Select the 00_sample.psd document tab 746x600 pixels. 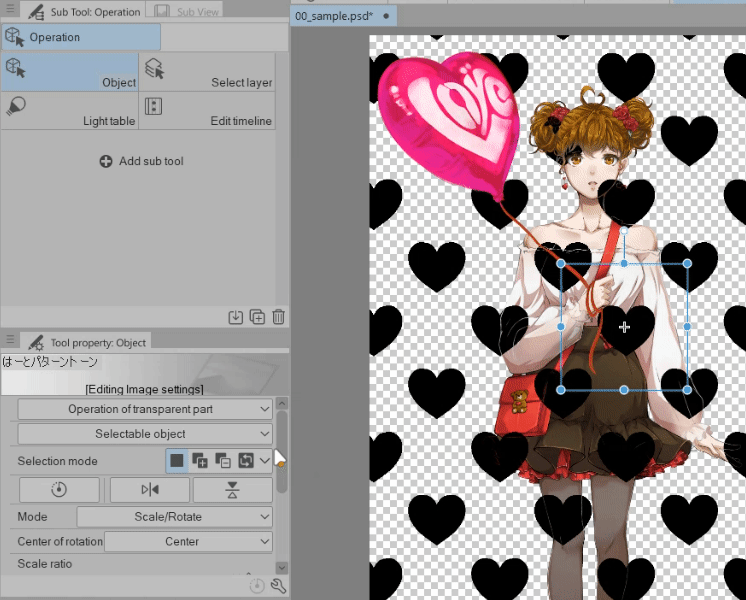tap(334, 16)
